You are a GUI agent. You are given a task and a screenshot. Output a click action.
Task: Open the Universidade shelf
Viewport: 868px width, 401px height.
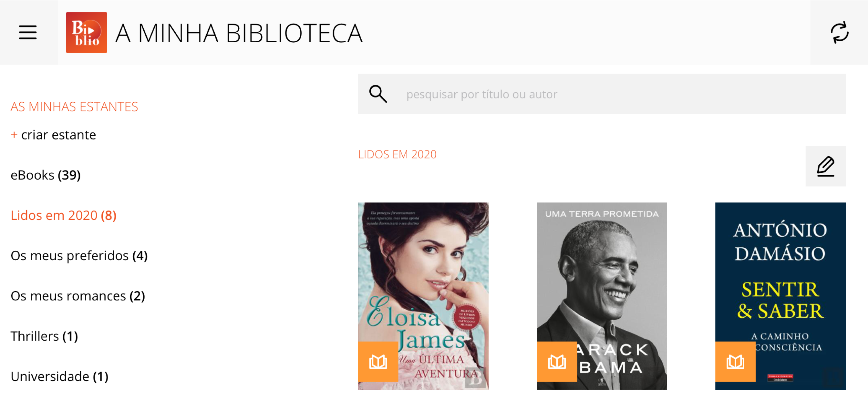pos(59,376)
